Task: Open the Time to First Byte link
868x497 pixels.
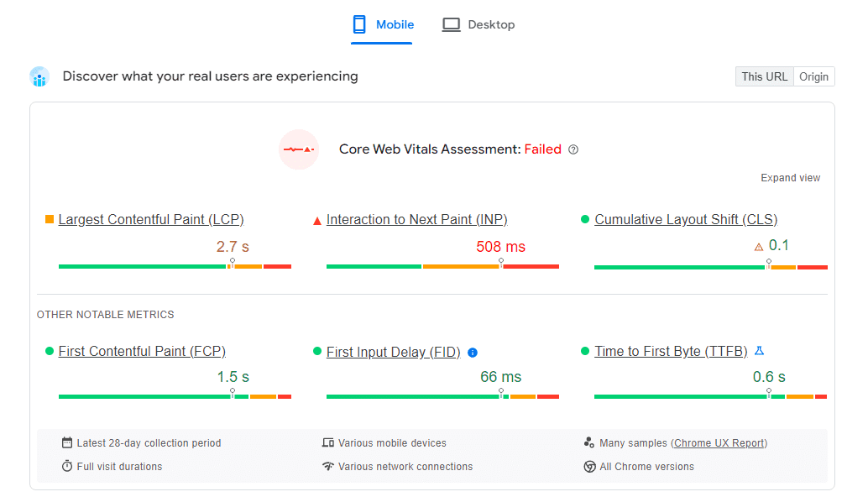Action: pyautogui.click(x=671, y=352)
